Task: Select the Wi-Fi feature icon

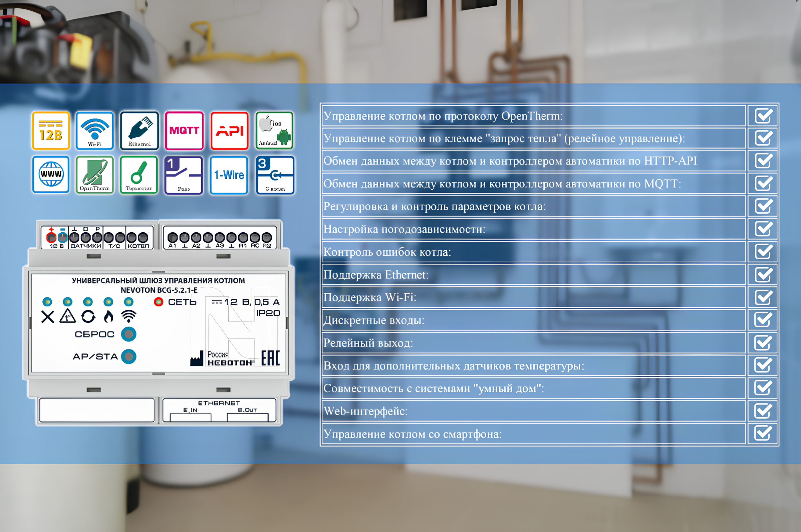Action: (x=95, y=130)
